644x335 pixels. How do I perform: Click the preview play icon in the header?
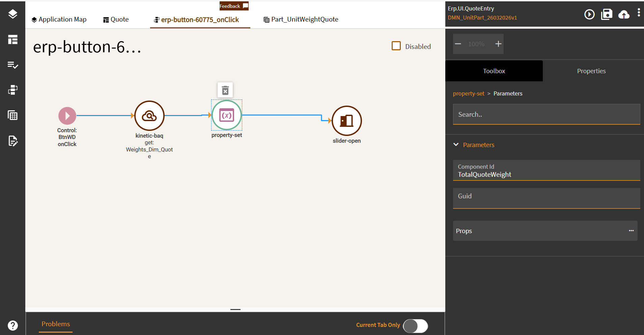click(x=589, y=14)
